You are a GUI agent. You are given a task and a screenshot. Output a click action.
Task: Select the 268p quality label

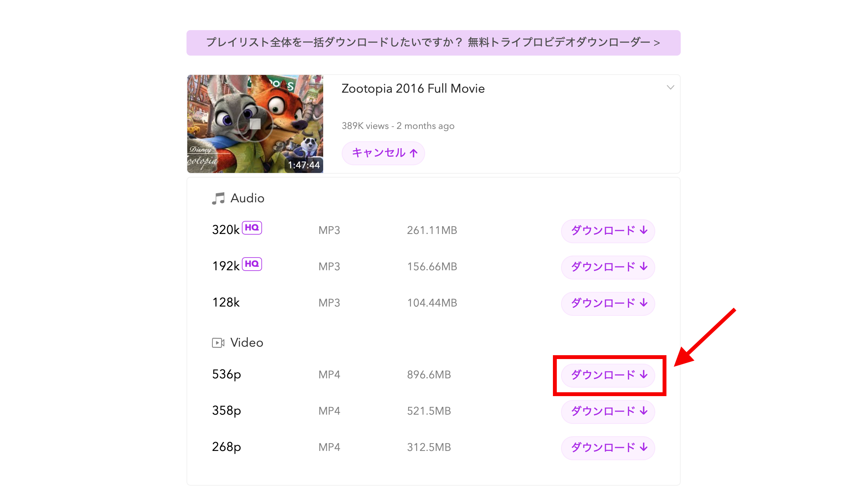(x=227, y=447)
